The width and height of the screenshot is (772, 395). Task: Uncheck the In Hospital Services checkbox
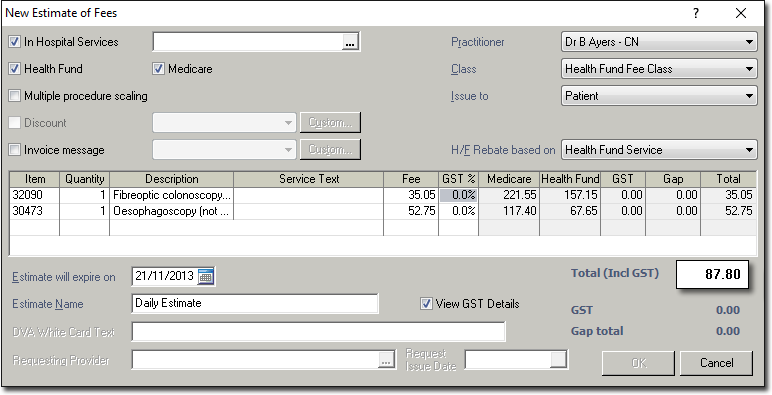pos(15,42)
